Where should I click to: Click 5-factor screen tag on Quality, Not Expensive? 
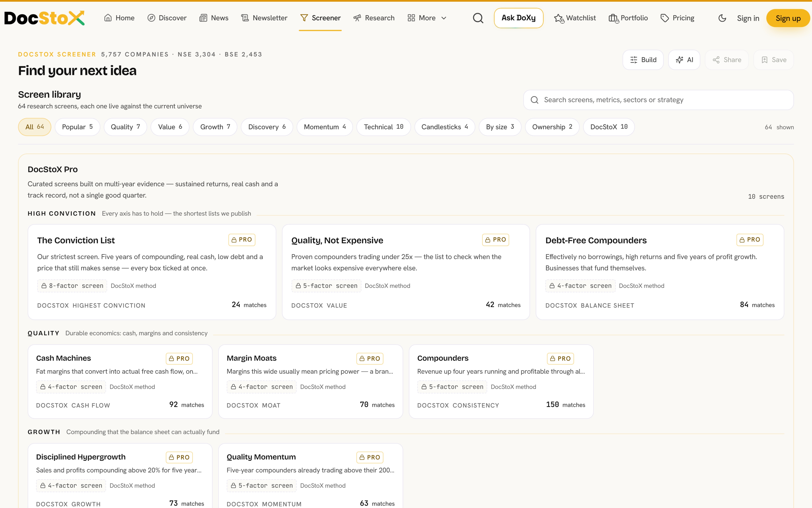pyautogui.click(x=326, y=286)
